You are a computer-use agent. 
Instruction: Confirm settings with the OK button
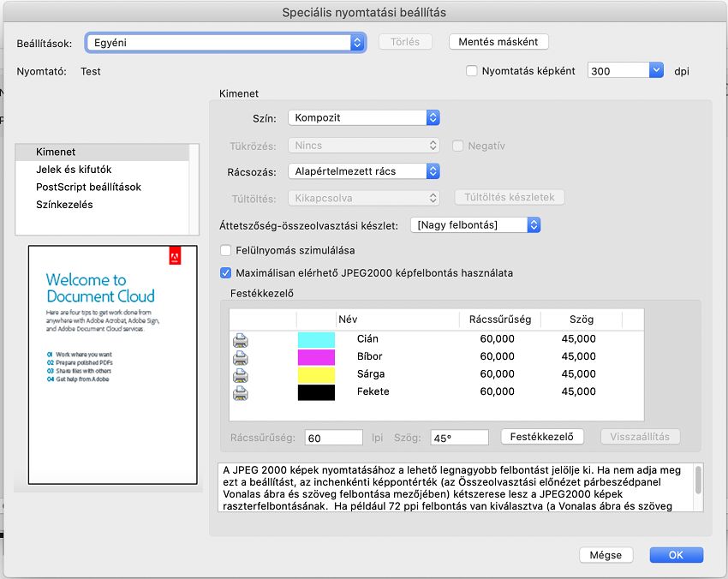pos(676,554)
